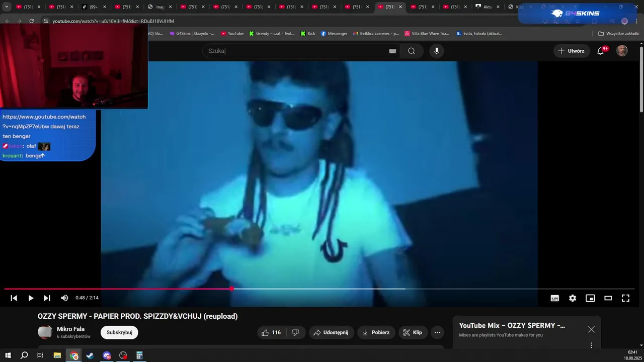The height and width of the screenshot is (362, 644).
Task: Click the '6 subskrybentów' subscriber count
Action: (73, 336)
